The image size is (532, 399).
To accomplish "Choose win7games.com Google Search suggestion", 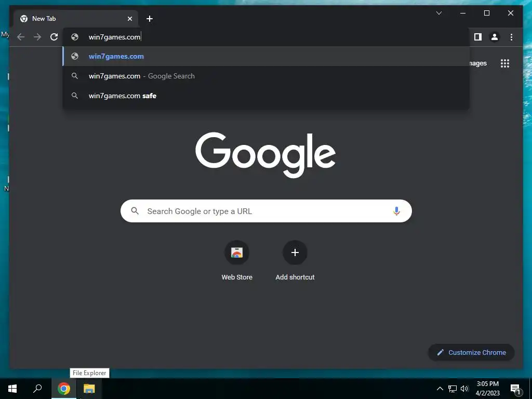I will pos(266,76).
